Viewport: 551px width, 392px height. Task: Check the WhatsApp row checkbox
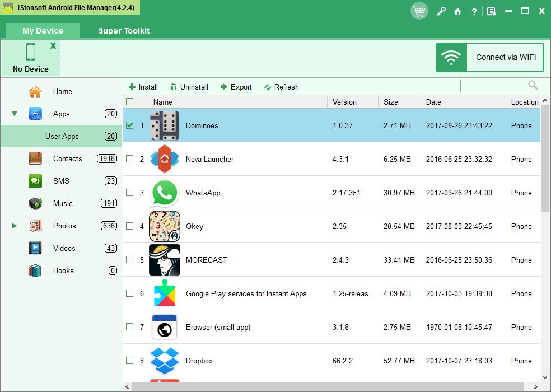pyautogui.click(x=129, y=193)
